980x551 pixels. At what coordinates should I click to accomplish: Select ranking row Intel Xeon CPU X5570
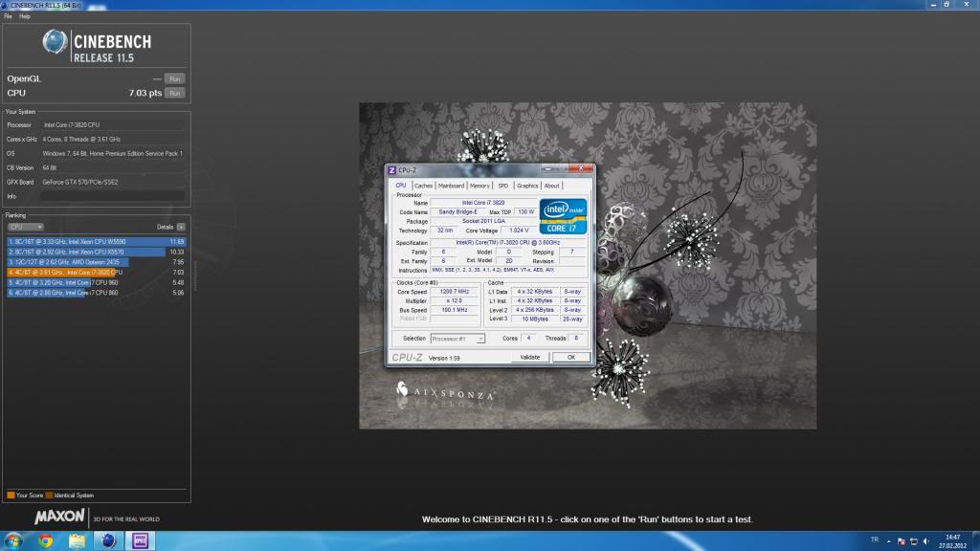pyautogui.click(x=97, y=252)
